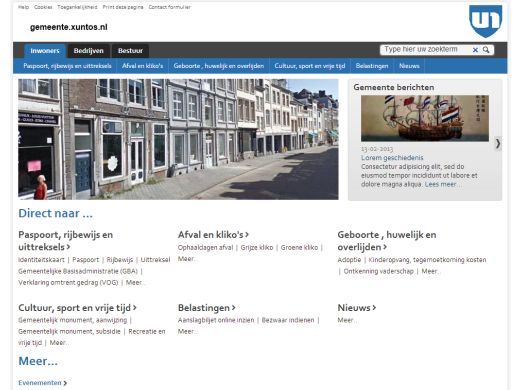Open Toegankelijkheid link in top bar

[77, 7]
